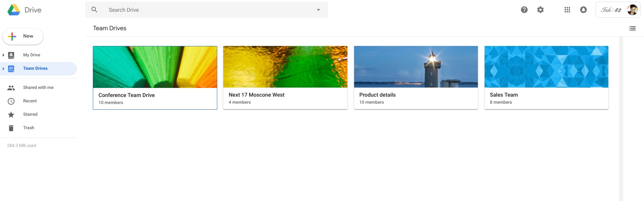The width and height of the screenshot is (644, 201).
Task: Click the Google Drive logo icon
Action: 14,10
